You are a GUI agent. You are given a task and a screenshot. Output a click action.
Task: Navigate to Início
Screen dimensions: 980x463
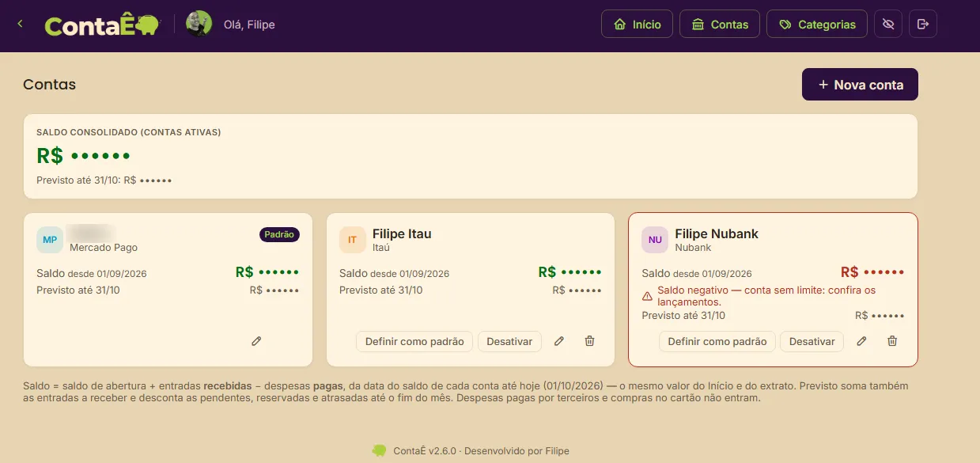[x=638, y=25]
